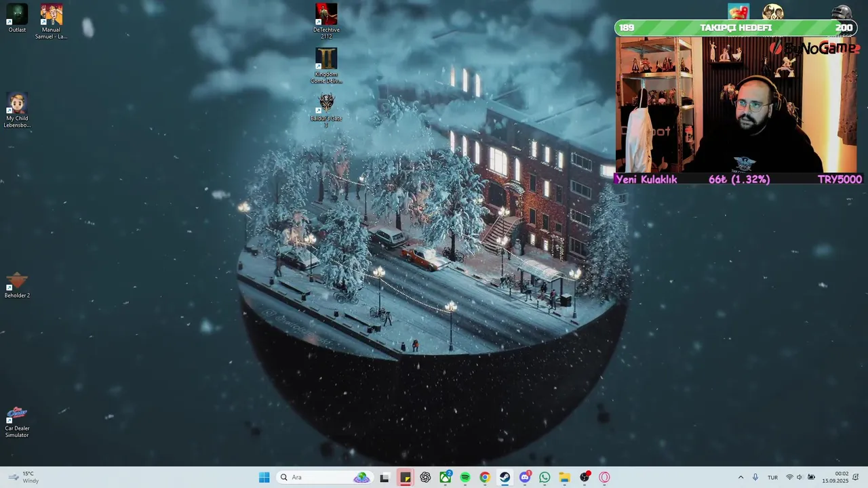The image size is (868, 488).
Task: Open the clock and date 15.09.2025
Action: [x=835, y=477]
